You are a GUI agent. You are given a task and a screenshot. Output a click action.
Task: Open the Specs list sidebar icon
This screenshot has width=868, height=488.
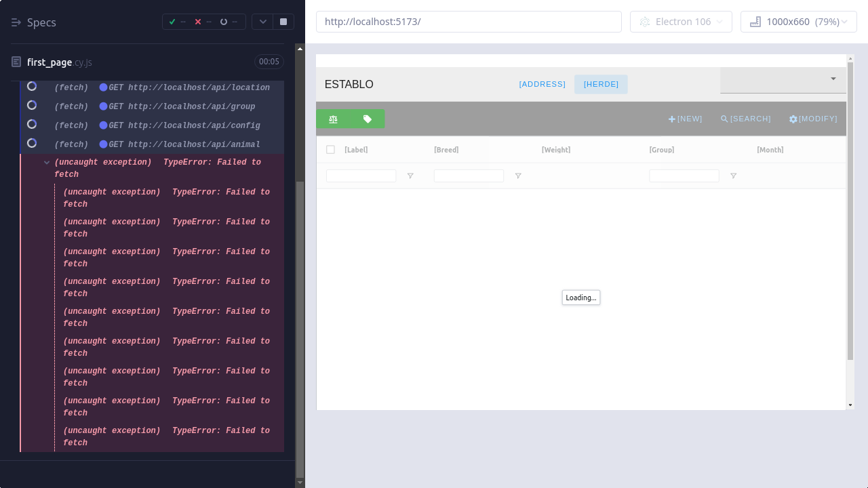tap(16, 22)
